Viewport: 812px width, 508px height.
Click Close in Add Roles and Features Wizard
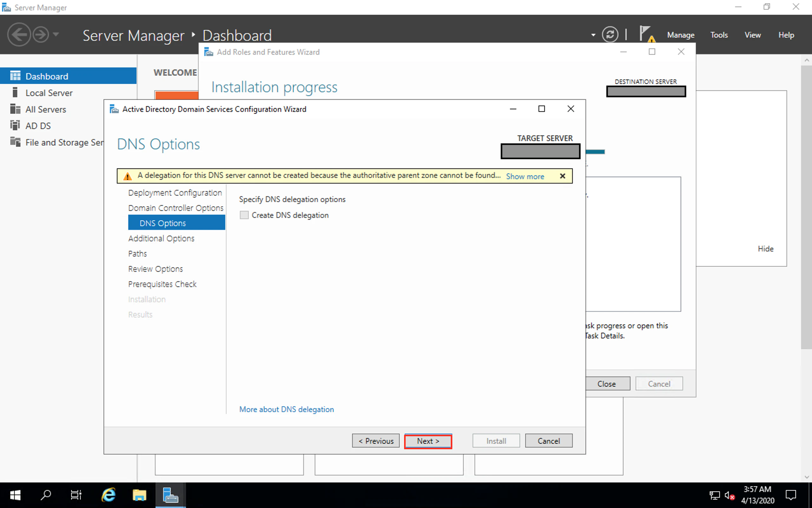(608, 384)
